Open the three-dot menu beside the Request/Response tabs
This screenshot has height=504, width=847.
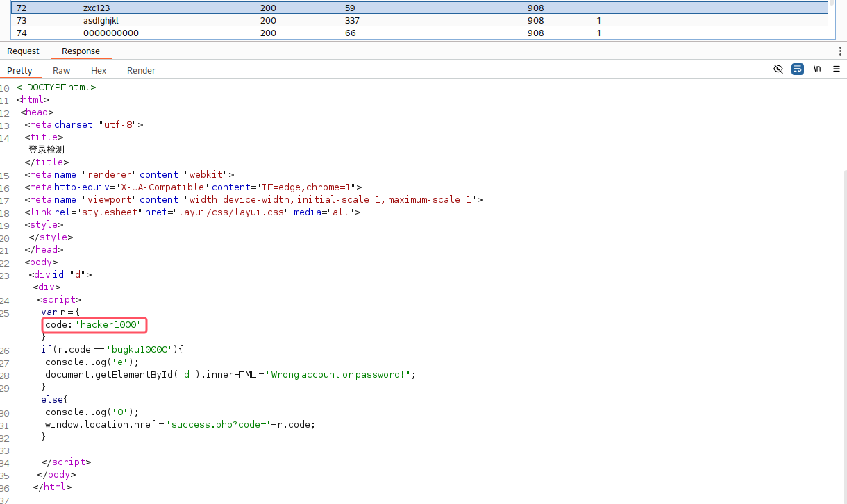click(x=840, y=51)
